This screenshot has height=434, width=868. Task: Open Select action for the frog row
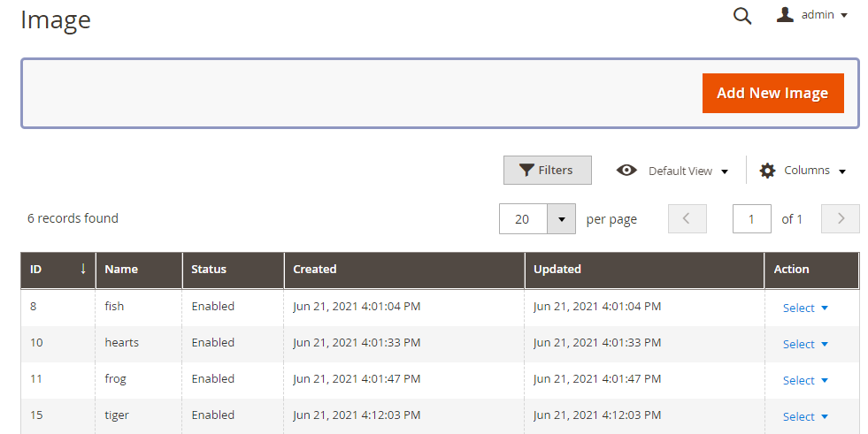(x=805, y=380)
